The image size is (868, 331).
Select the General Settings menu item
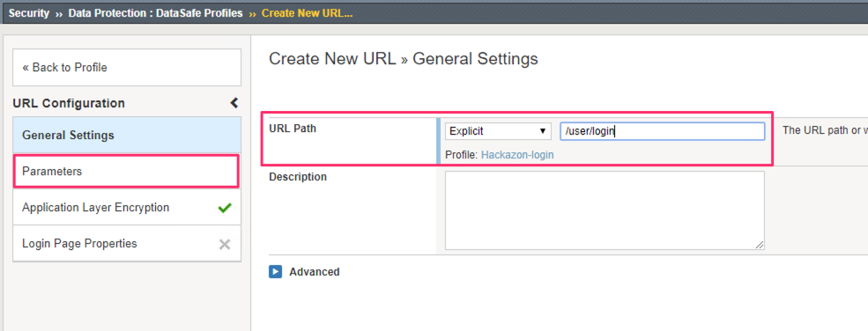pos(127,135)
